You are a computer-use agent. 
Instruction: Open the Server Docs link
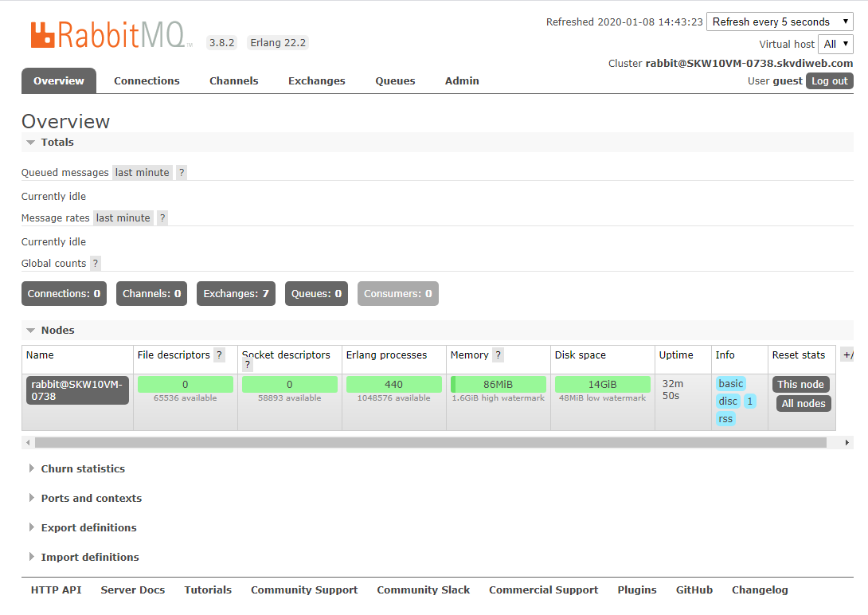point(133,590)
